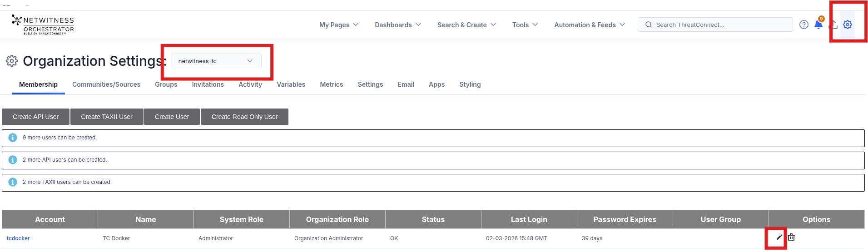Click the Status column header
Image resolution: width=868 pixels, height=252 pixels.
433,219
